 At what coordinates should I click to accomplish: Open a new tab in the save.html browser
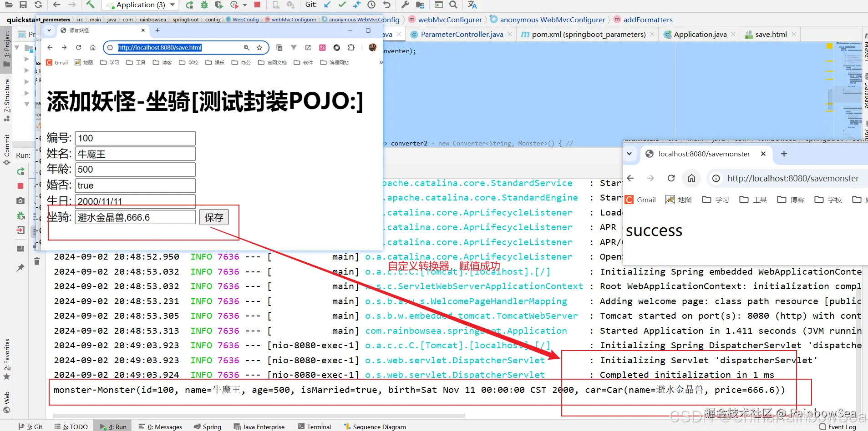pos(157,30)
